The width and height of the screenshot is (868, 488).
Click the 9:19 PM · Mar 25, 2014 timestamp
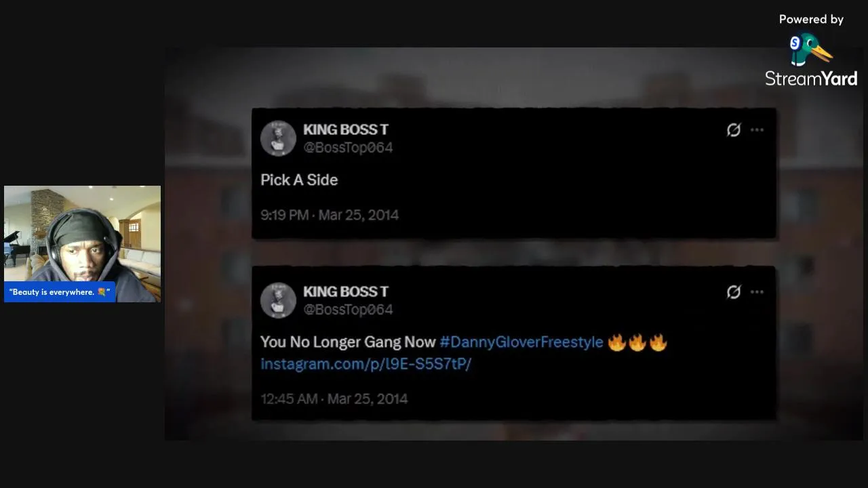[x=330, y=215]
